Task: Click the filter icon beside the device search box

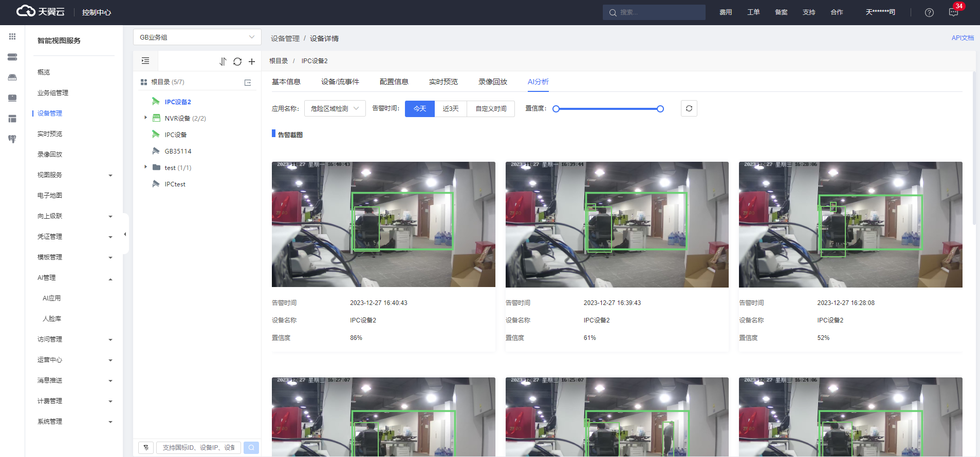Action: tap(146, 447)
